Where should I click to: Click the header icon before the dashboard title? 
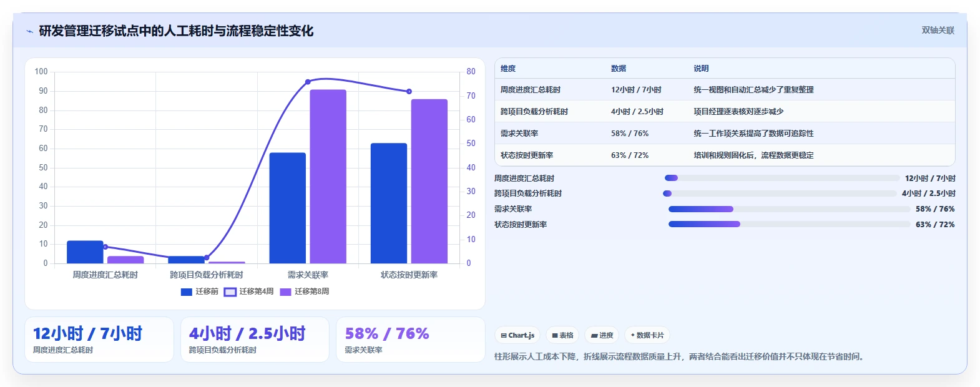[x=29, y=31]
